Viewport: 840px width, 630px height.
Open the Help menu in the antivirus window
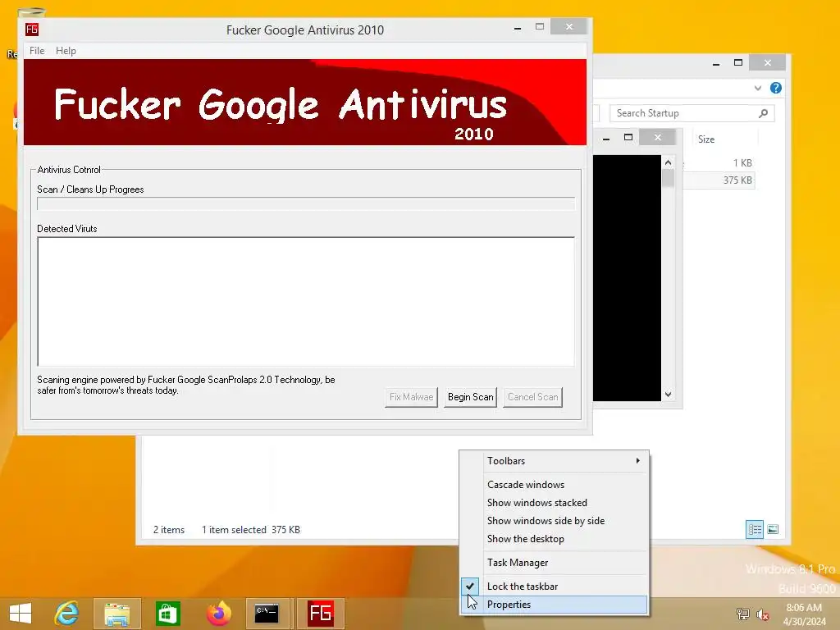pyautogui.click(x=66, y=50)
